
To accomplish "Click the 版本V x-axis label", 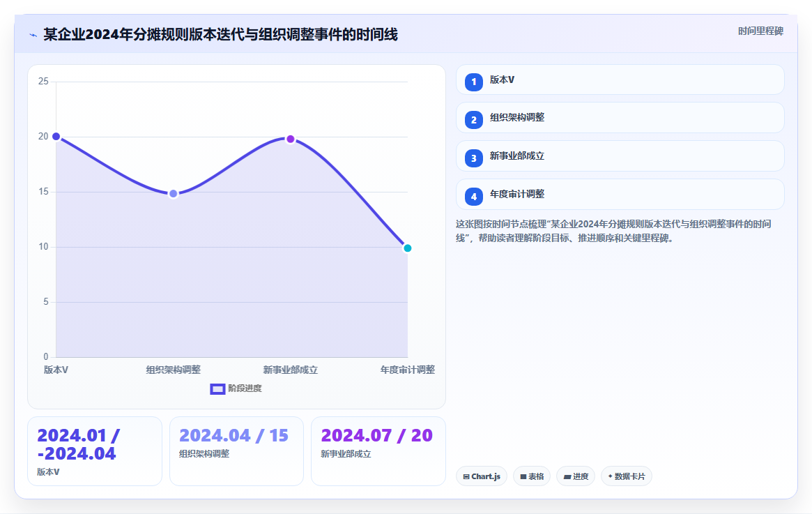I will click(56, 370).
